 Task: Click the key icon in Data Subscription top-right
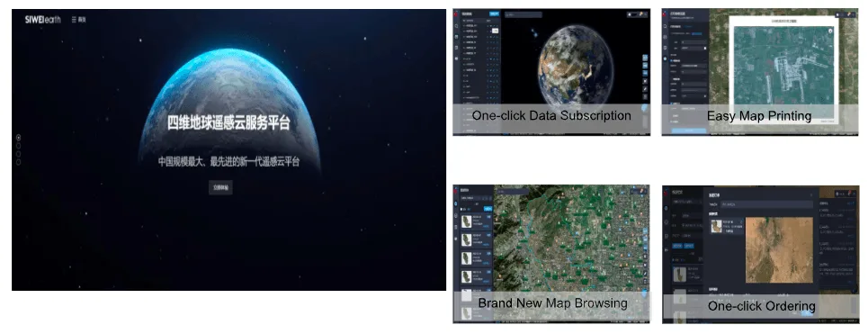coord(641,14)
